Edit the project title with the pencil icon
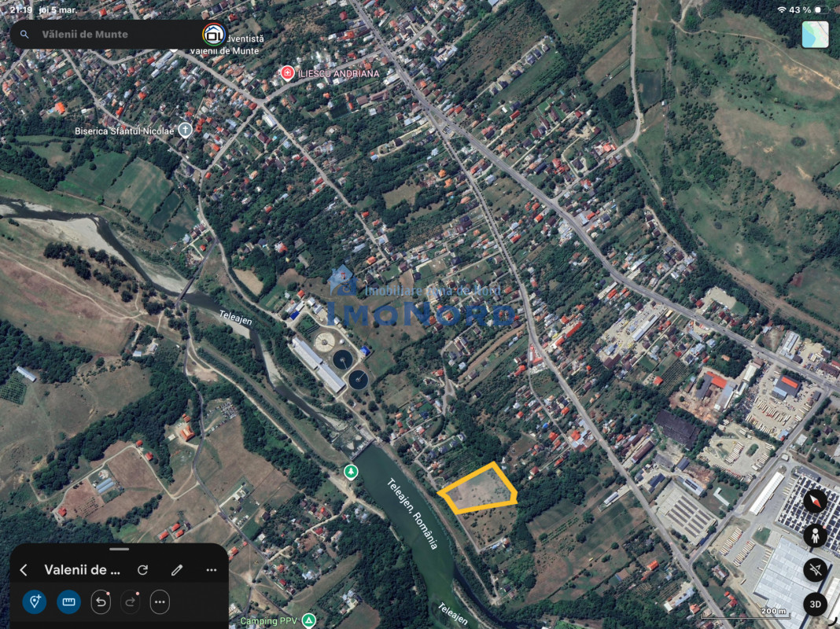The height and width of the screenshot is (629, 840). tap(177, 570)
